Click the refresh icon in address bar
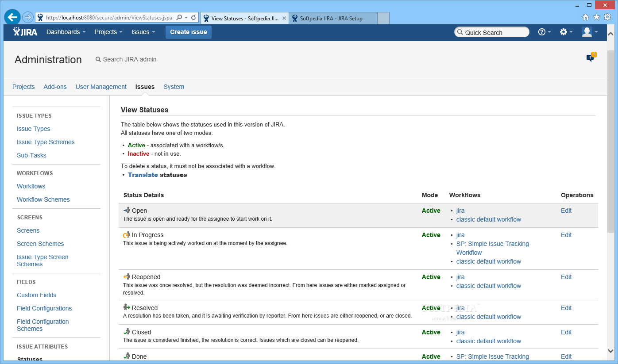This screenshot has height=364, width=618. pyautogui.click(x=193, y=18)
